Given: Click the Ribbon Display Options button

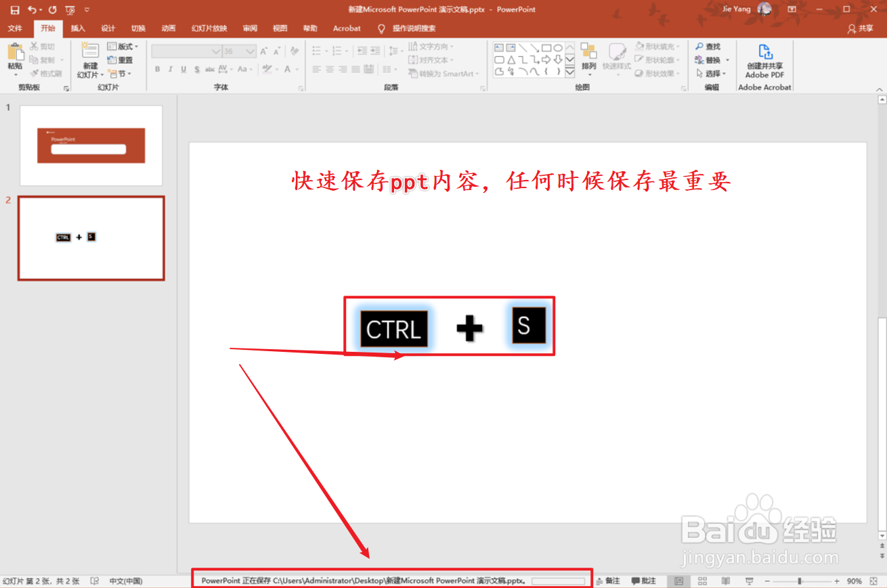Looking at the screenshot, I should [792, 9].
